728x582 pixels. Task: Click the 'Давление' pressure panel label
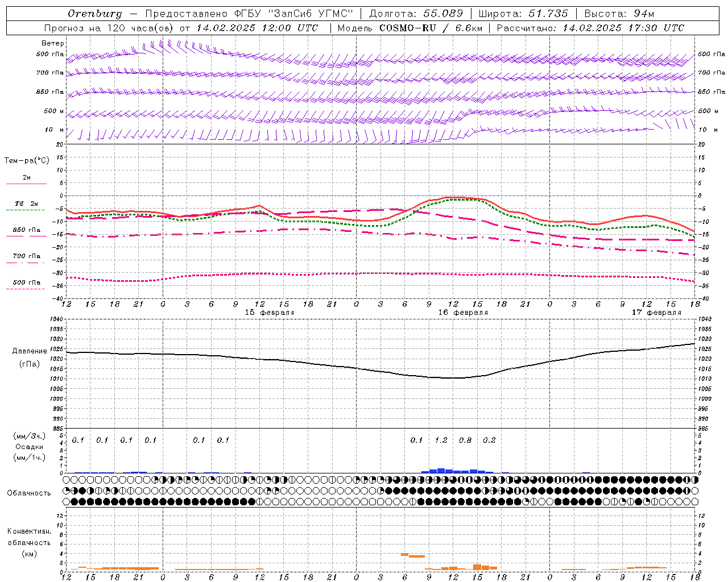[30, 351]
